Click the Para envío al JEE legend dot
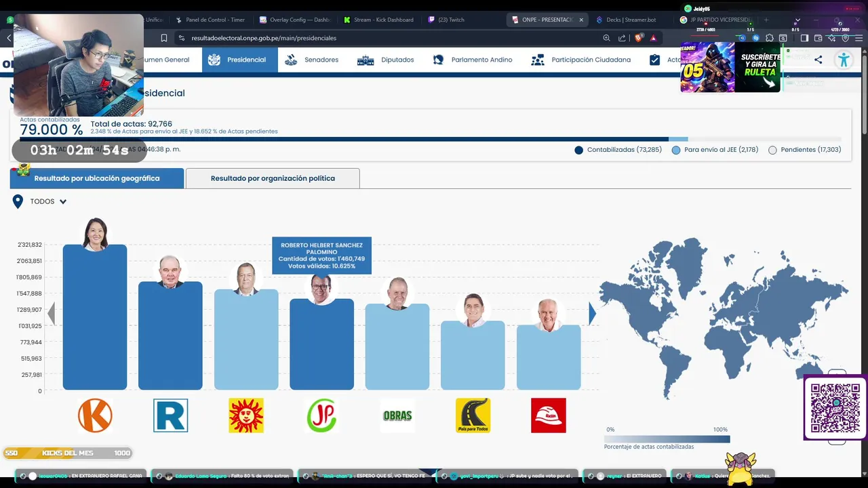 (x=676, y=150)
